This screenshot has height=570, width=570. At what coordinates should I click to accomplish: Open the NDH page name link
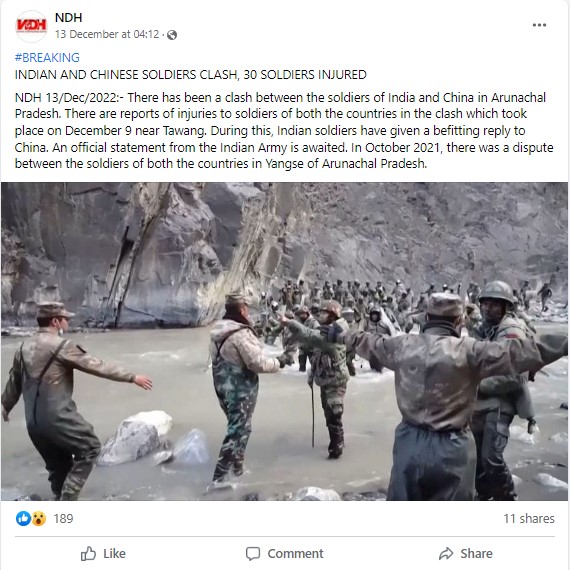coord(68,17)
